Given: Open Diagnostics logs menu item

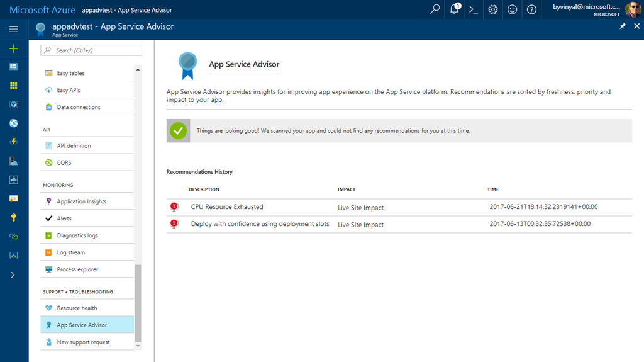Looking at the screenshot, I should (x=77, y=235).
